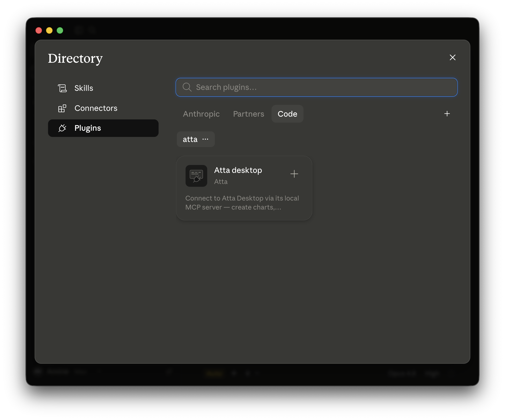Open the Connectors section

pos(103,108)
